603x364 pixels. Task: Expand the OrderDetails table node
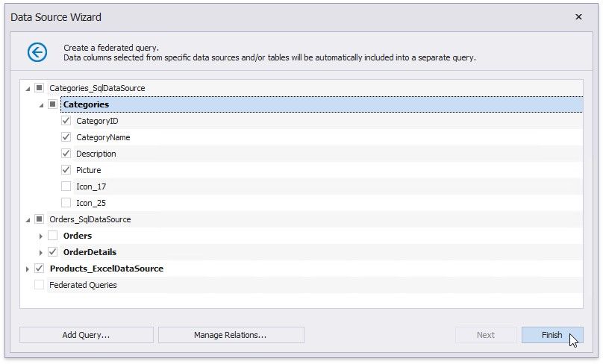[x=42, y=252]
